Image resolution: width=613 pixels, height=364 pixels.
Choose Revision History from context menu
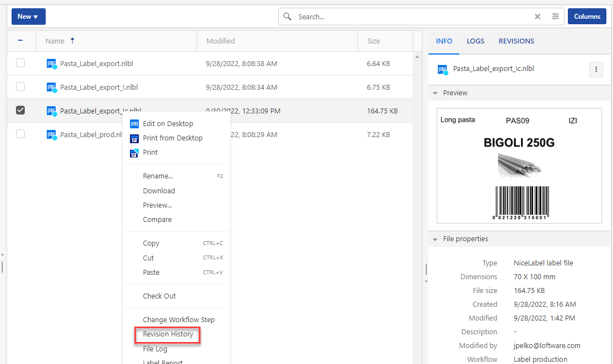(168, 334)
